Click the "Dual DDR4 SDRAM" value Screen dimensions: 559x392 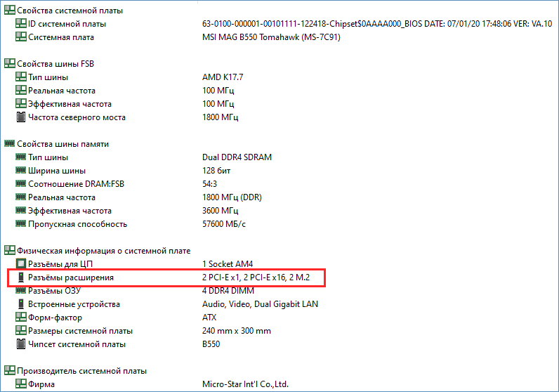237,157
